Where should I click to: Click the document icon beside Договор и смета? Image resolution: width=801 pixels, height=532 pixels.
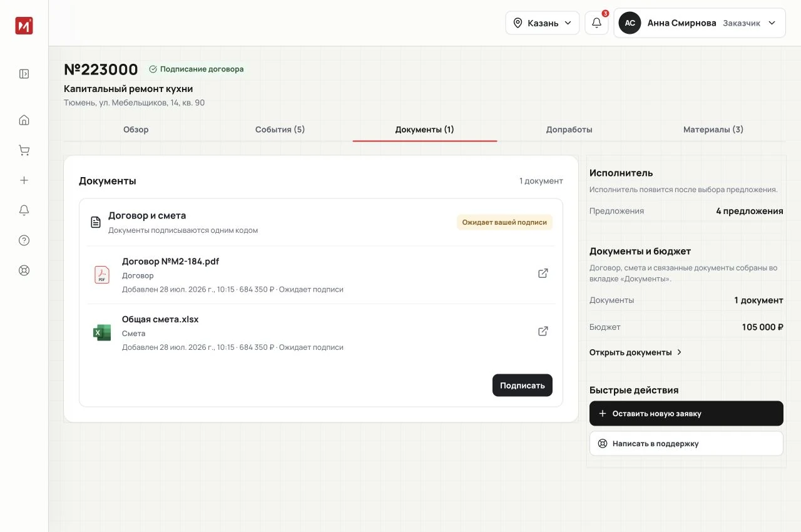coord(96,222)
